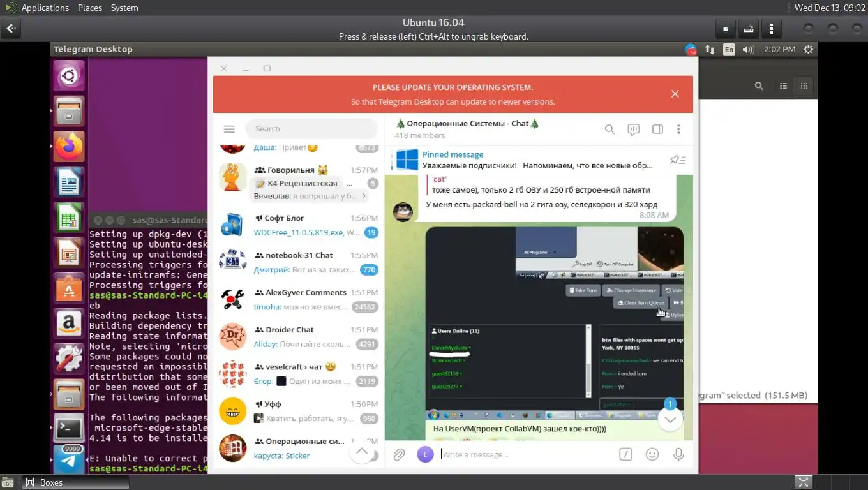Image resolution: width=868 pixels, height=490 pixels.
Task: Open Boxes three-dot menu in header
Action: [772, 29]
